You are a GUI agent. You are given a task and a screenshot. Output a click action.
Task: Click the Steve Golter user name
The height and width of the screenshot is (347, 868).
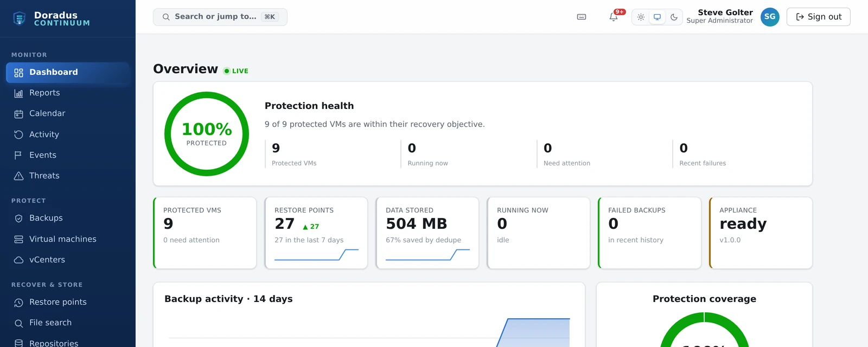(x=725, y=12)
